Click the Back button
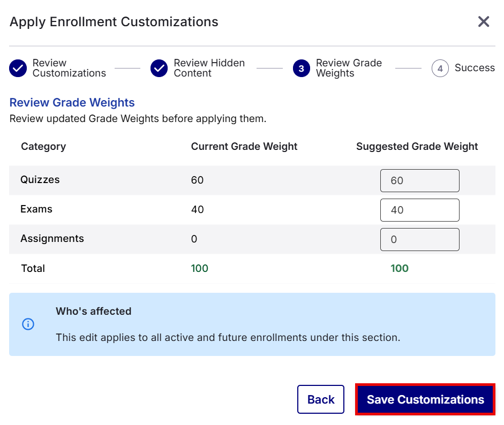 (320, 399)
